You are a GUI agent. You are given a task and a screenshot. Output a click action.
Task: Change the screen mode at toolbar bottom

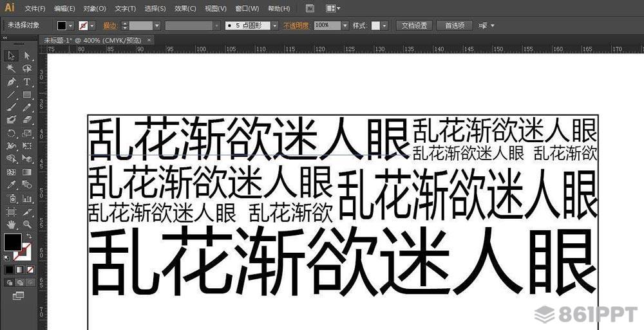pos(19,295)
